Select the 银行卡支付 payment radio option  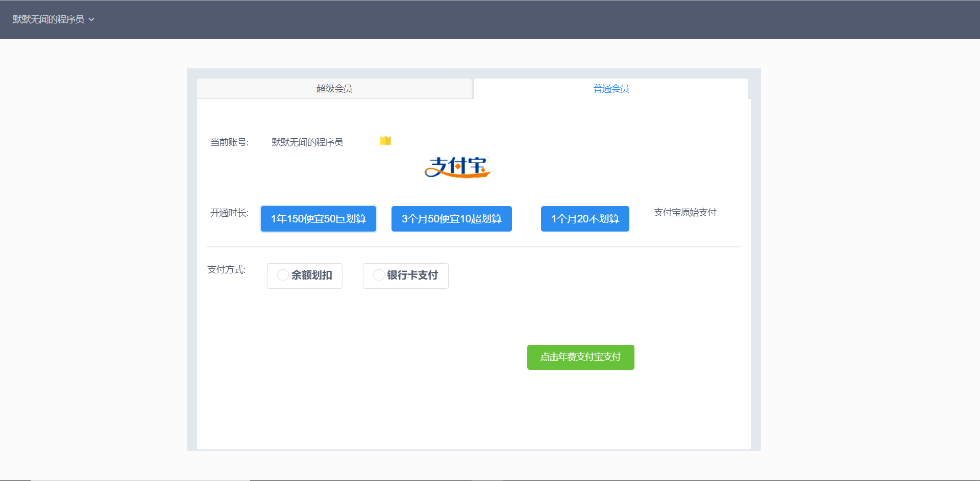click(x=406, y=275)
